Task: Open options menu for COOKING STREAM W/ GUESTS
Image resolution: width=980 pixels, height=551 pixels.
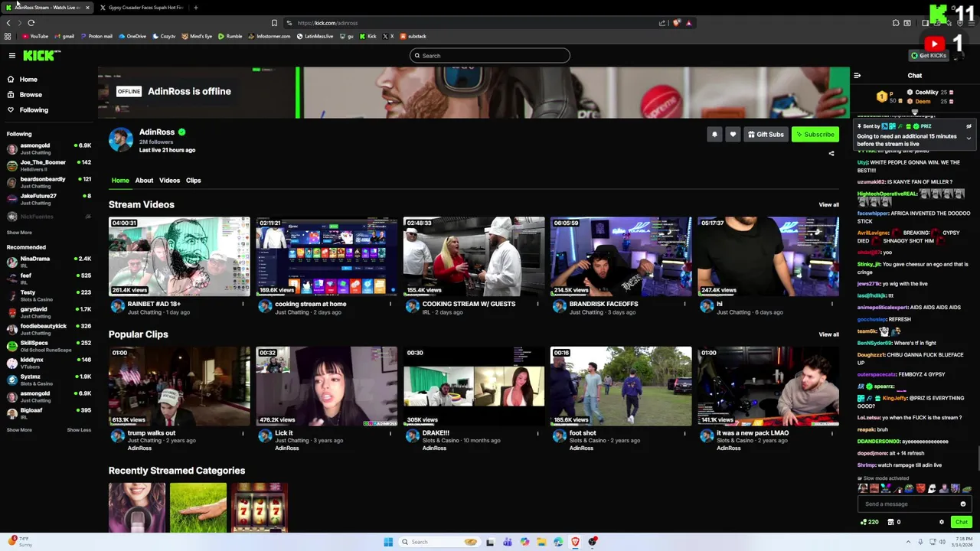Action: [537, 305]
